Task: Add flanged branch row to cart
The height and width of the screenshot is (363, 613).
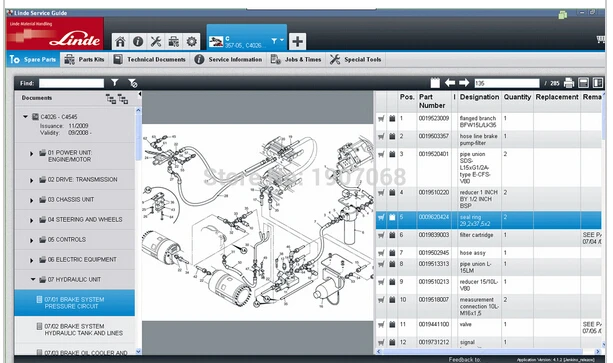Action: tap(381, 118)
